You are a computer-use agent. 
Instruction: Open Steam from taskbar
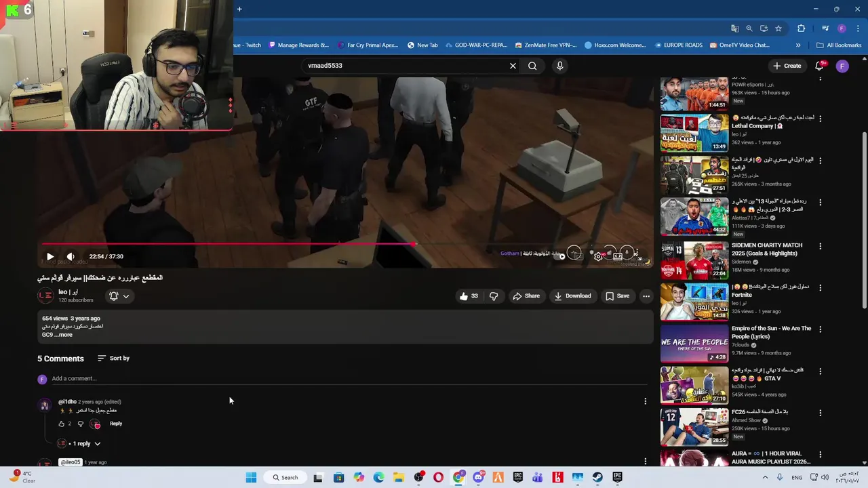click(597, 477)
